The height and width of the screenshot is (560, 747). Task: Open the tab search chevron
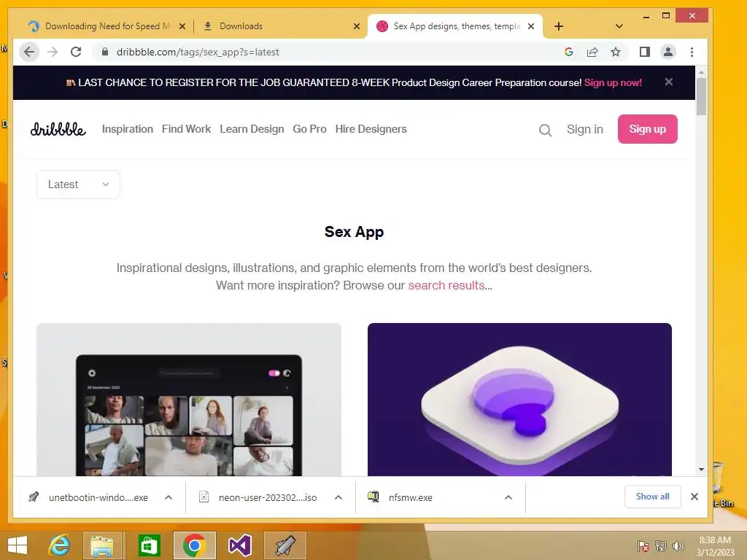[619, 26]
